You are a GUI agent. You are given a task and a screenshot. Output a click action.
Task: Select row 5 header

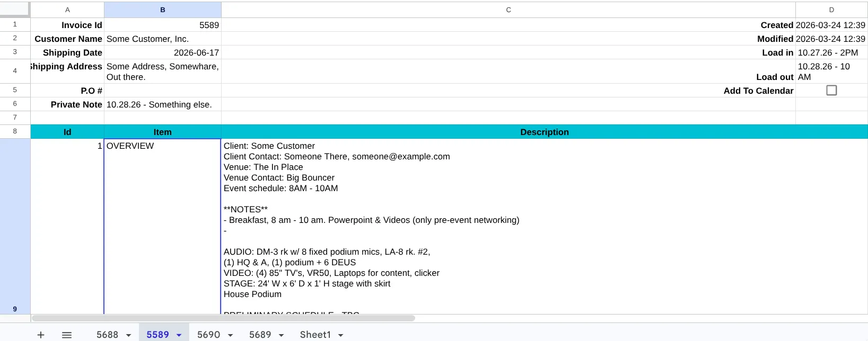tap(15, 90)
